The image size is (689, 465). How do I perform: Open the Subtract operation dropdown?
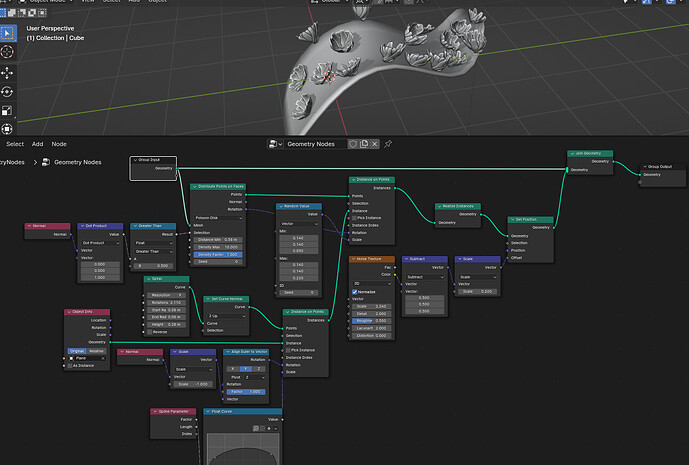pyautogui.click(x=424, y=277)
